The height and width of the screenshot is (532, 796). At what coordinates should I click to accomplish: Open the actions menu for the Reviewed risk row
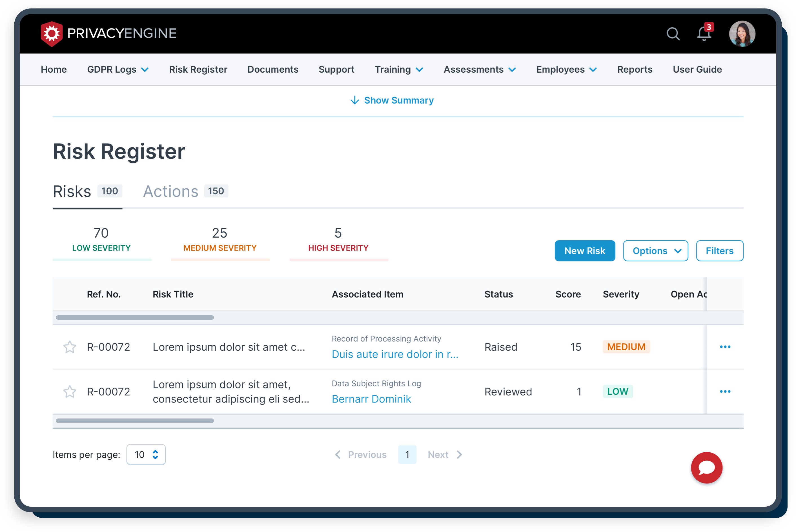[x=725, y=391]
